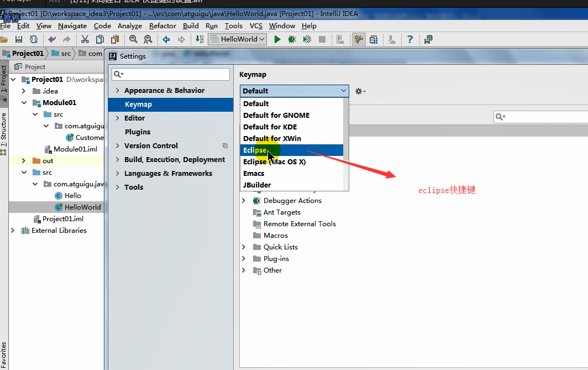Expand Editor settings category
The height and width of the screenshot is (370, 588).
(x=117, y=118)
